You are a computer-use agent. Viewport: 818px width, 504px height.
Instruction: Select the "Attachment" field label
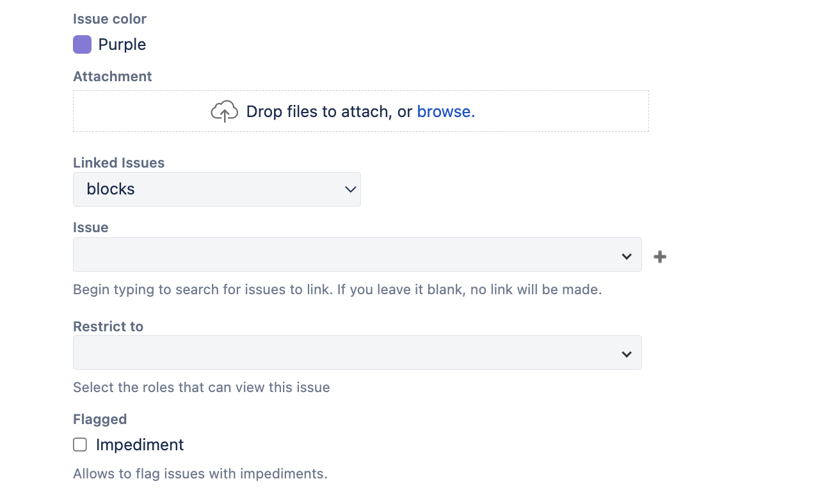pyautogui.click(x=113, y=76)
